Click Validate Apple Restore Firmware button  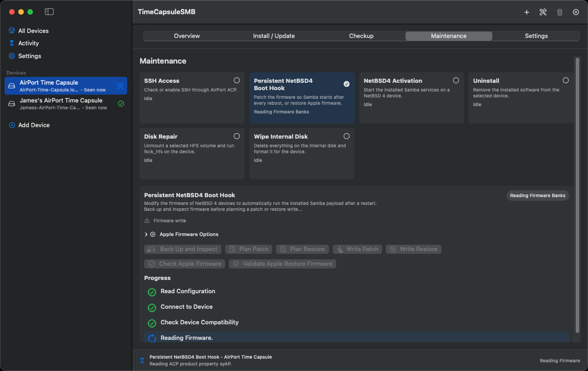coord(282,264)
